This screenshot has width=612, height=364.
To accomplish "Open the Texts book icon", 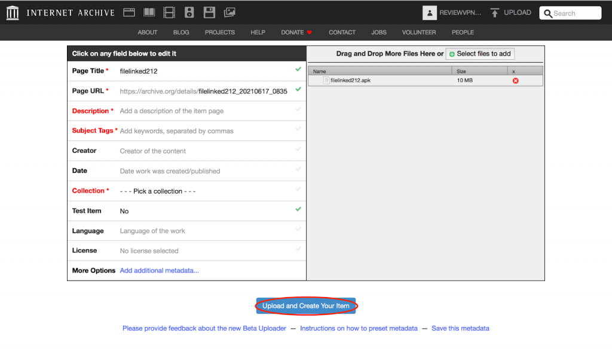I will pos(149,13).
